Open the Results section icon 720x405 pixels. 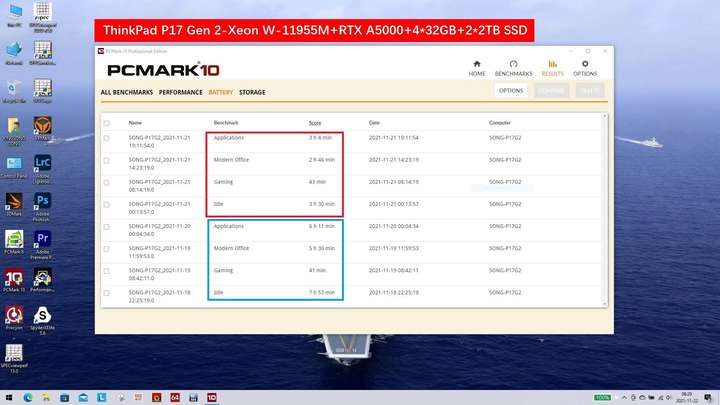(x=552, y=68)
